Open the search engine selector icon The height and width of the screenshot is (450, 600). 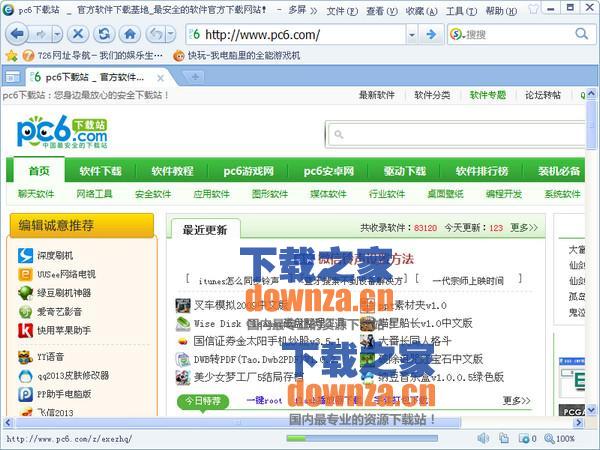pyautogui.click(x=457, y=35)
